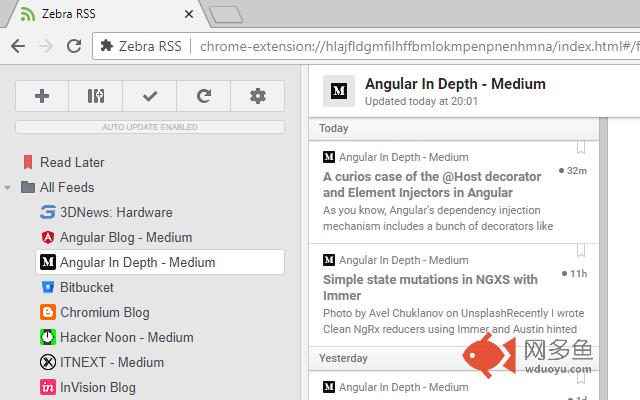Open settings with the gear icon
640x400 pixels.
coord(258,96)
